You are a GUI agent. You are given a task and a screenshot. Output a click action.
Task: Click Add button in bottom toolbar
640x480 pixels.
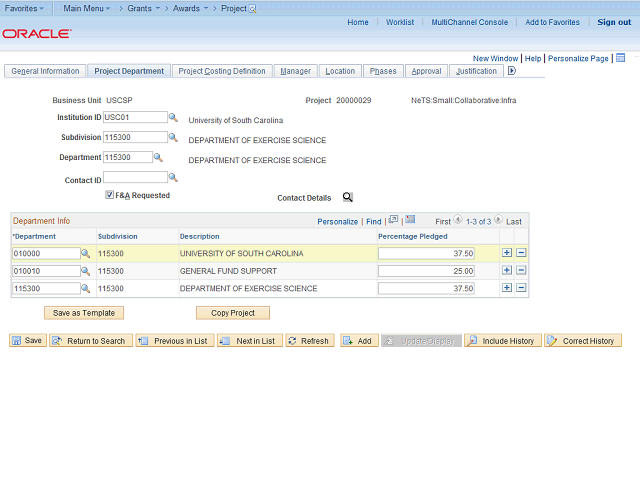click(x=359, y=340)
